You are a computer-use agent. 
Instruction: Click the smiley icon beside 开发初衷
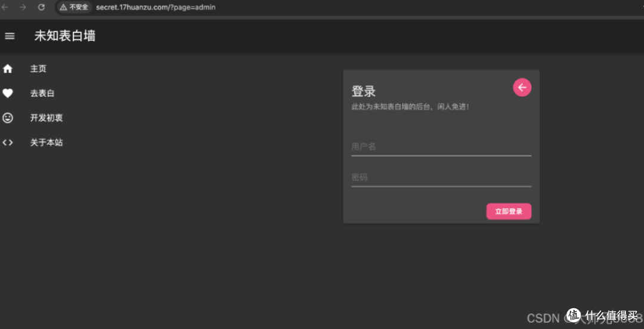(8, 118)
